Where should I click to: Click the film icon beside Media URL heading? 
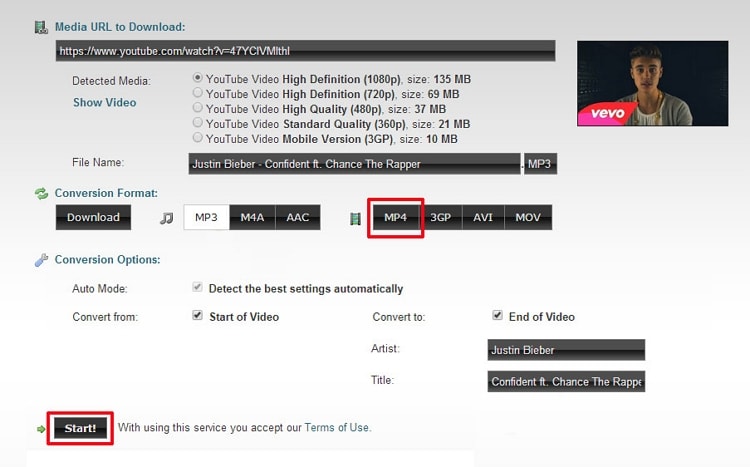[41, 27]
